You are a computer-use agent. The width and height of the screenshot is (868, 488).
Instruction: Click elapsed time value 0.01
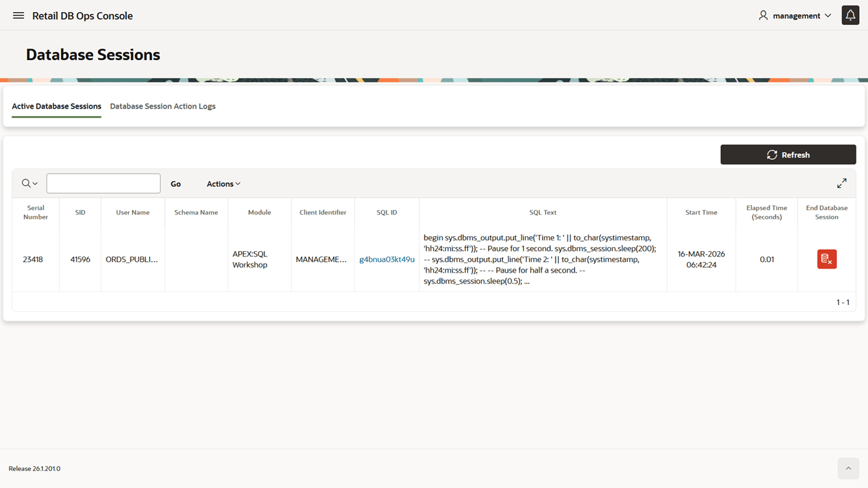767,259
